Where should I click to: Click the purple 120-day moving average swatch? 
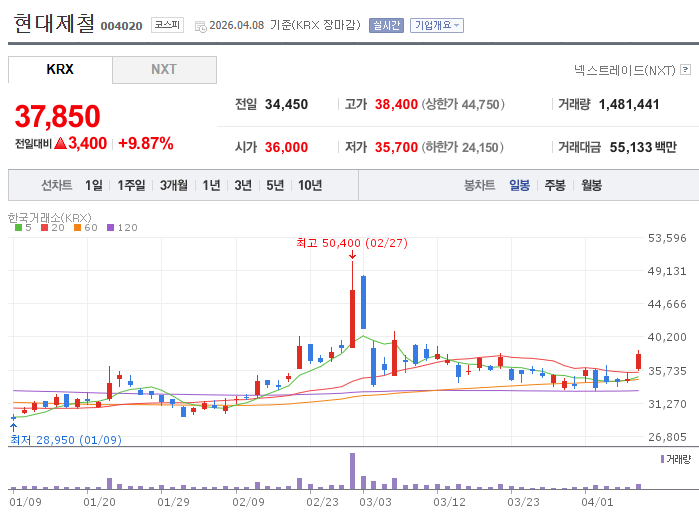click(x=110, y=228)
